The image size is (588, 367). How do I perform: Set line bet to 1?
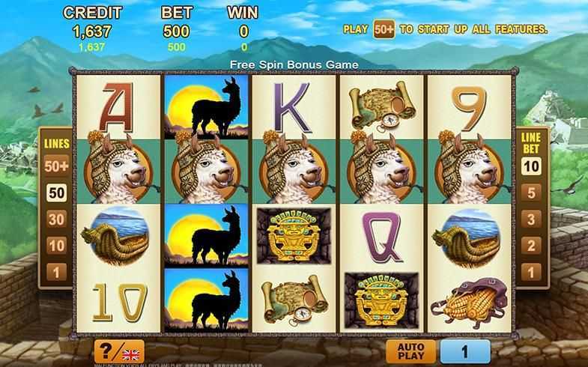(531, 272)
